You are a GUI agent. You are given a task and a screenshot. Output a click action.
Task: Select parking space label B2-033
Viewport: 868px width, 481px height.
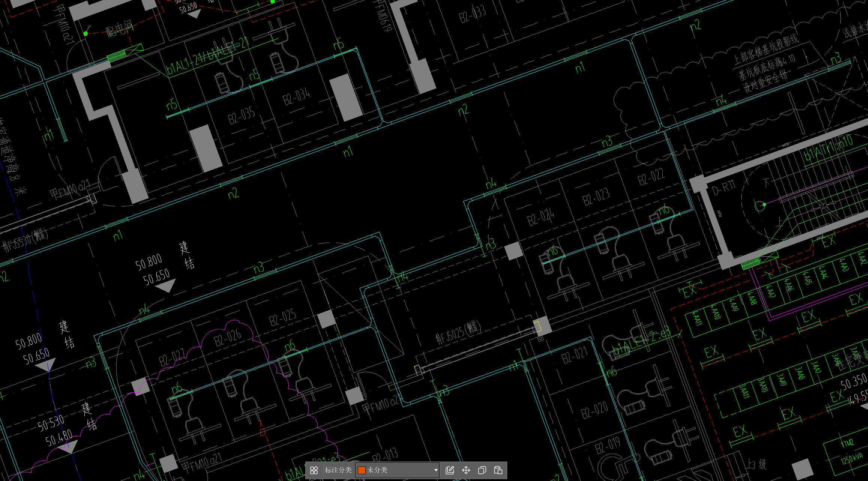pos(472,14)
